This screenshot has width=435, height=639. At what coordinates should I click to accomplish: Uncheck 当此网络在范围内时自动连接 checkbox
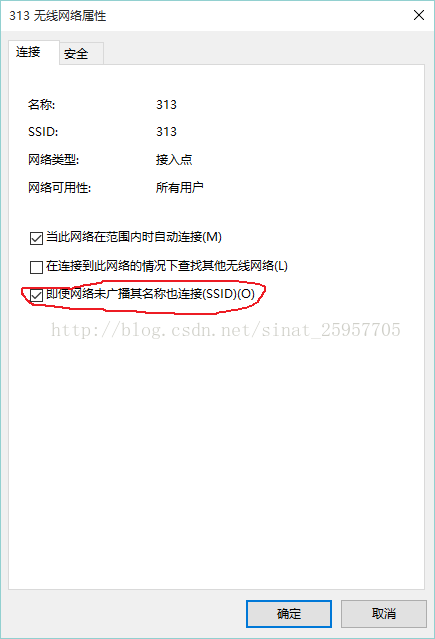click(36, 238)
